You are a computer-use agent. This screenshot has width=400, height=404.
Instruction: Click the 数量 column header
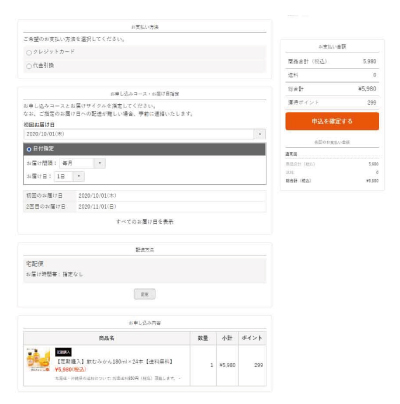point(203,338)
